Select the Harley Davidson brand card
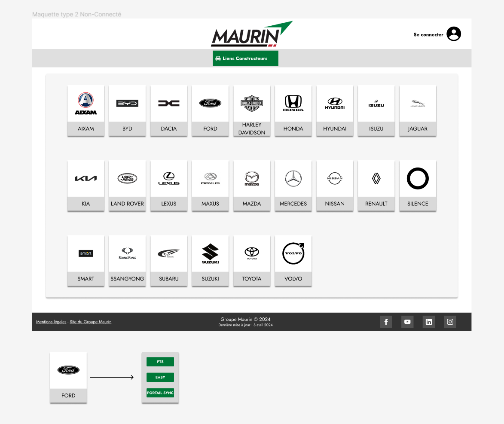 coord(252,110)
